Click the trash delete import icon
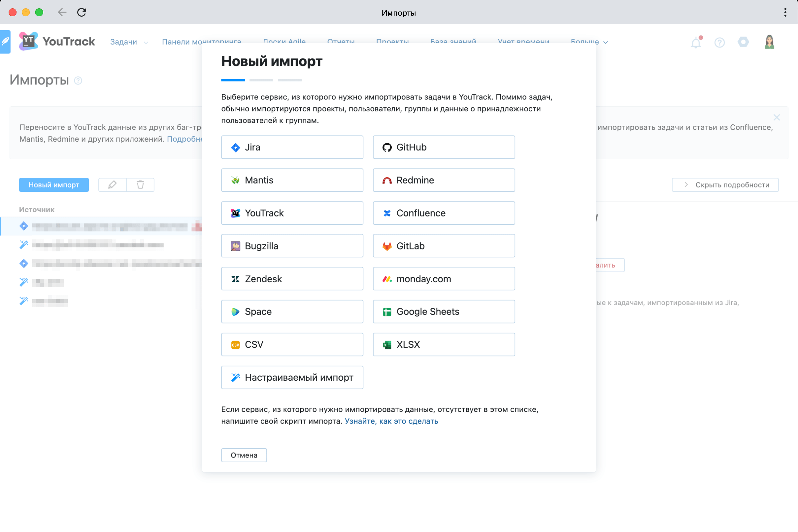 click(140, 185)
